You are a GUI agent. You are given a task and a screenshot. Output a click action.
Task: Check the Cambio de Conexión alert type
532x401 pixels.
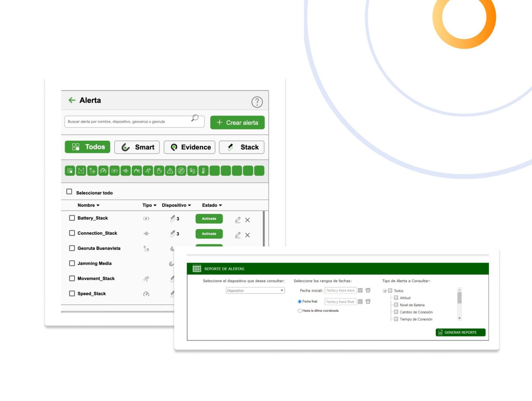click(x=396, y=312)
